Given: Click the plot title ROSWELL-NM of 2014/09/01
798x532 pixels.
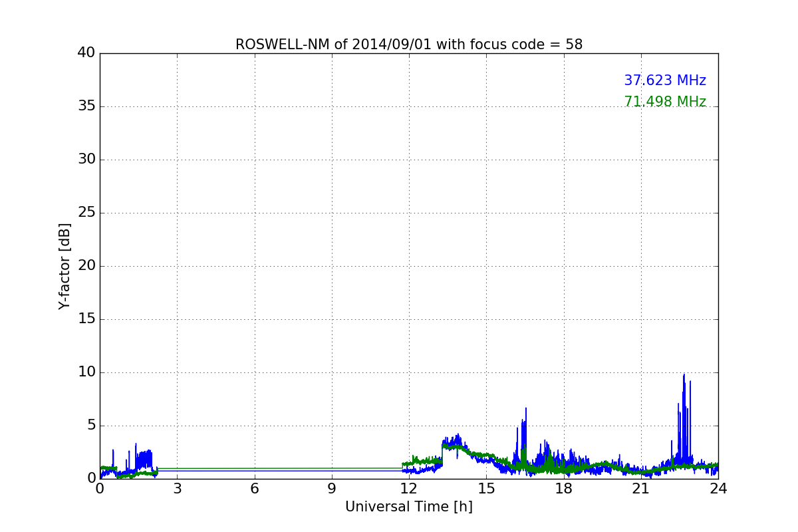Looking at the screenshot, I should [408, 45].
